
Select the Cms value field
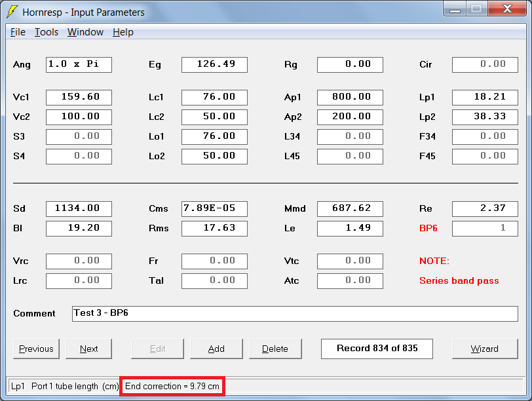[214, 209]
